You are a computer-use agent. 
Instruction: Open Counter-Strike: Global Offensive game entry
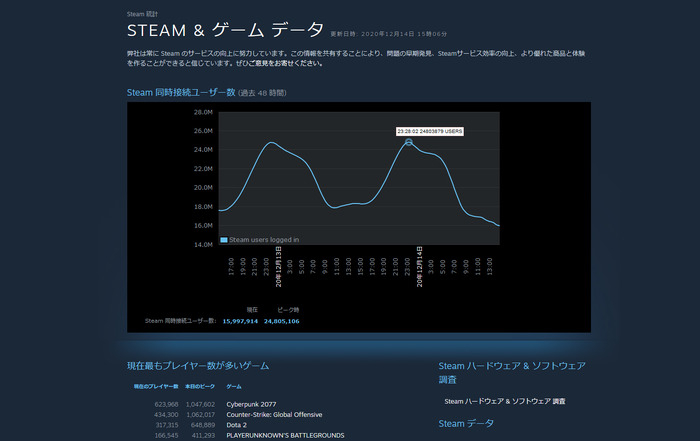point(274,415)
